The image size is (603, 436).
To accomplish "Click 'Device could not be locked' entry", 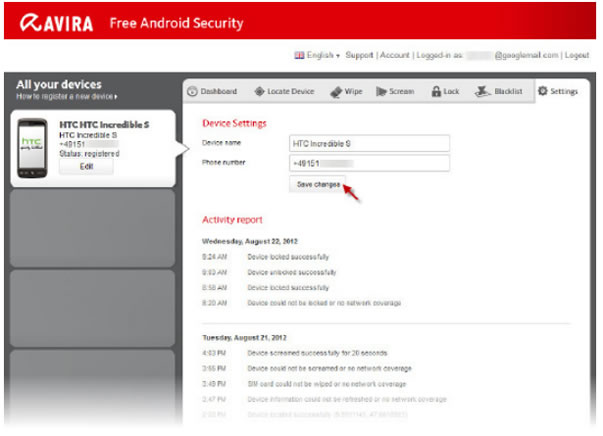I will 324,303.
